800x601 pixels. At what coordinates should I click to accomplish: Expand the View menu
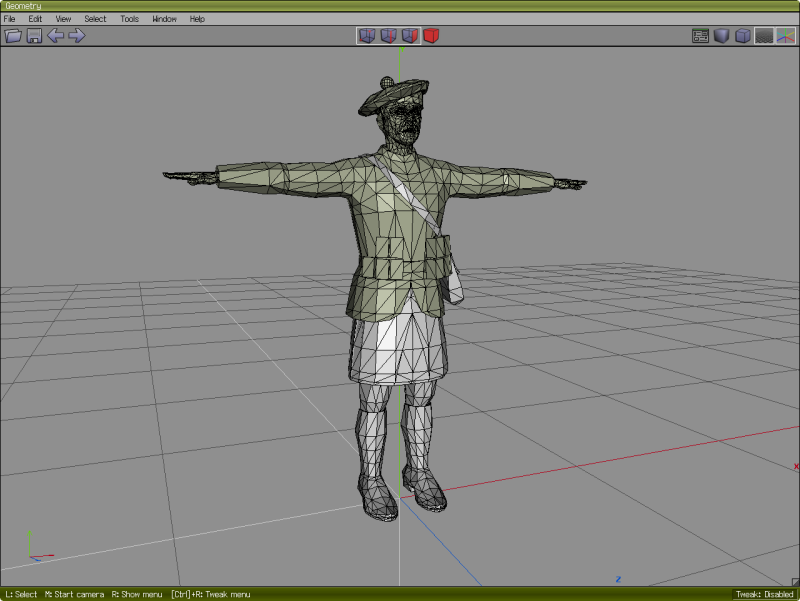point(63,19)
